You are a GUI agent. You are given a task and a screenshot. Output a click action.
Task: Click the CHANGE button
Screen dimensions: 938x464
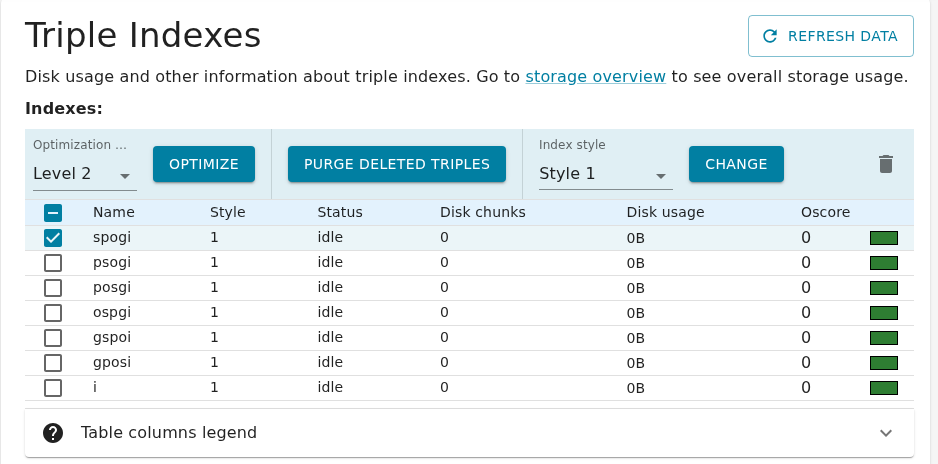point(736,164)
